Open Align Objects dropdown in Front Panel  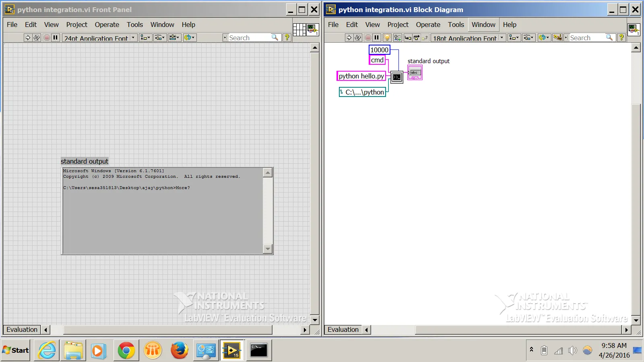click(145, 37)
